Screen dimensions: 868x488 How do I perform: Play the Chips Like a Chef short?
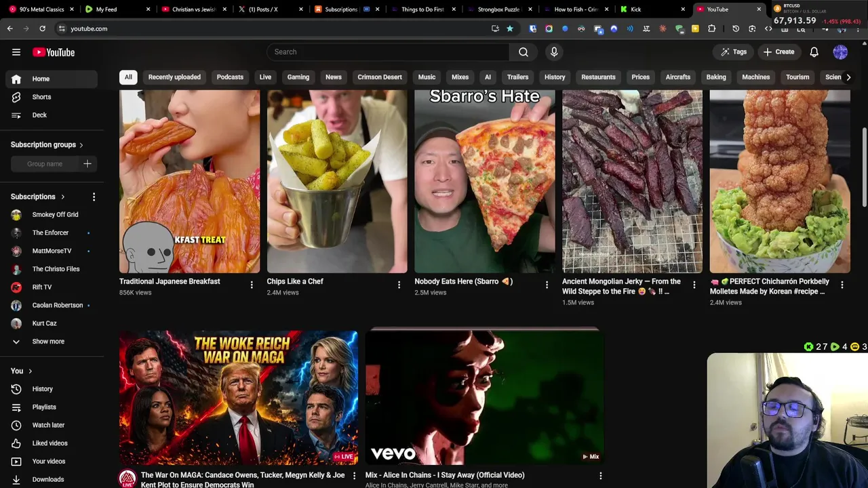(337, 182)
